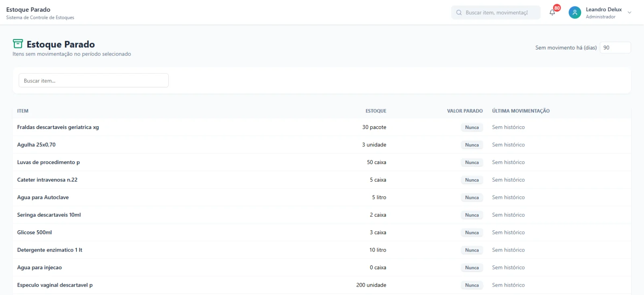Select the Agulha 25x0,70 item

36,145
